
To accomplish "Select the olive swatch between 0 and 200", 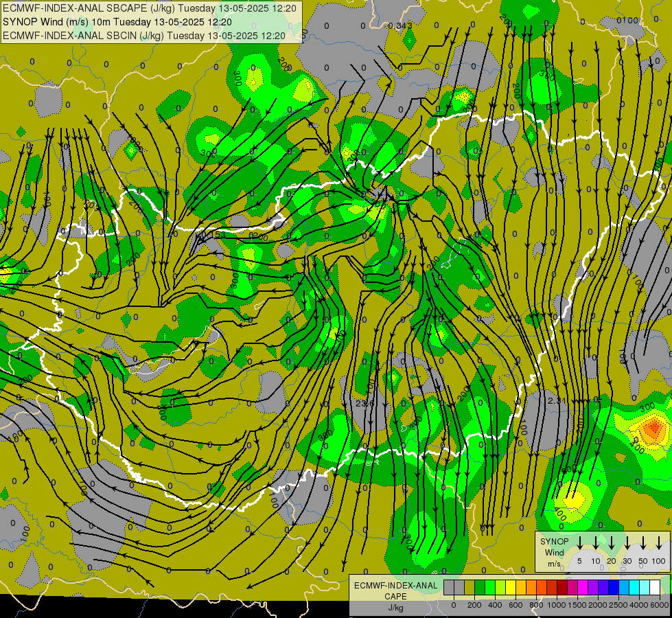I will tap(470, 587).
